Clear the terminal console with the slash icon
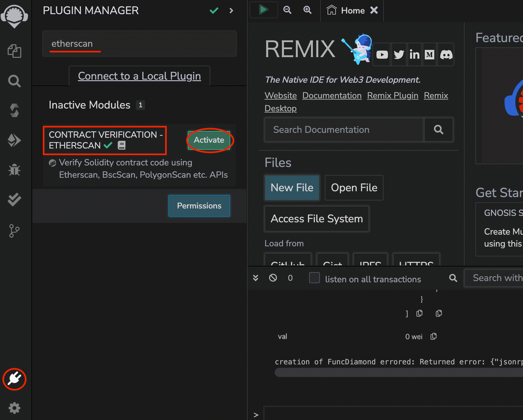 (x=273, y=278)
